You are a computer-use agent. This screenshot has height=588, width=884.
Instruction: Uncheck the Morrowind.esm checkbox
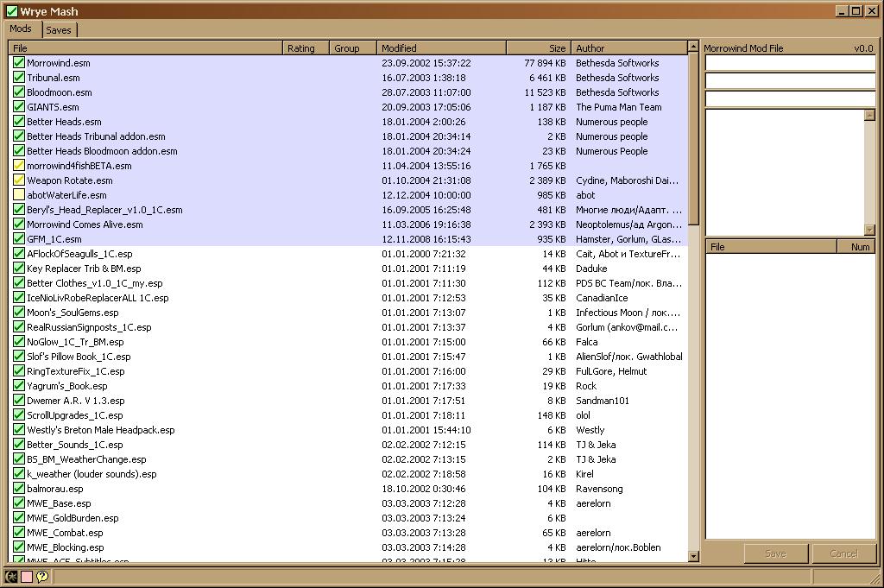click(x=19, y=62)
